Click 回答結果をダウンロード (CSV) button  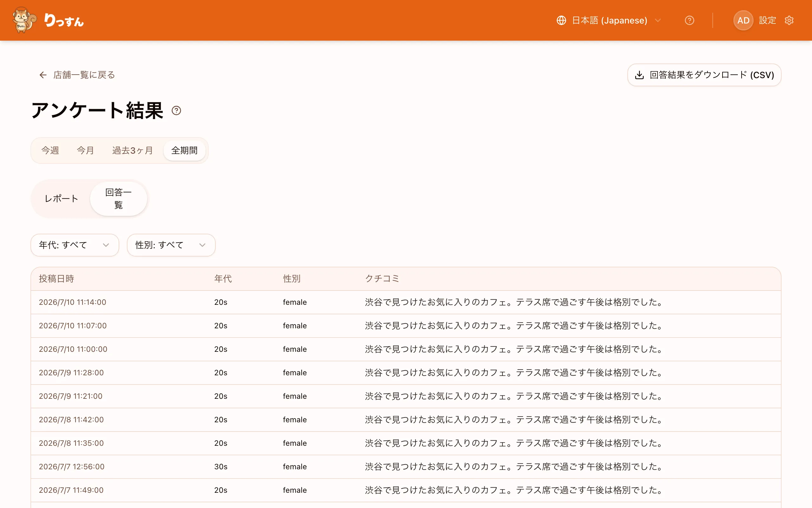pos(704,75)
